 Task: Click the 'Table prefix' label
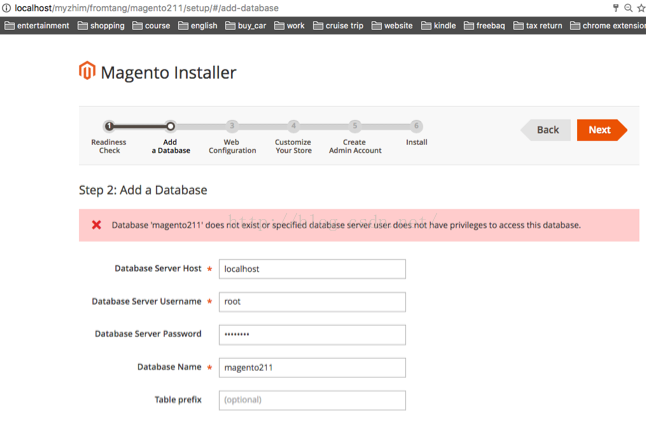point(178,399)
